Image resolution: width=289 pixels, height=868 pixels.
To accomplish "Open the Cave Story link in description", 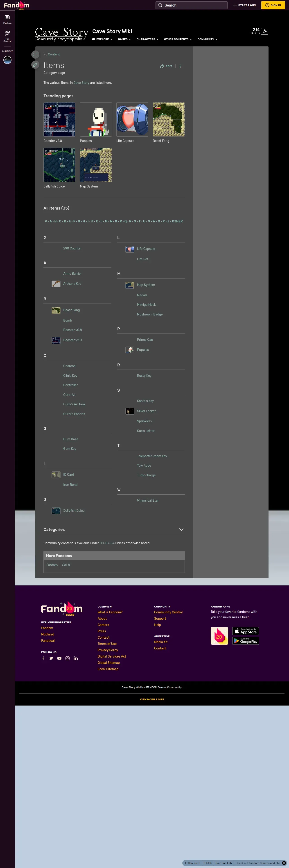I will 81,82.
